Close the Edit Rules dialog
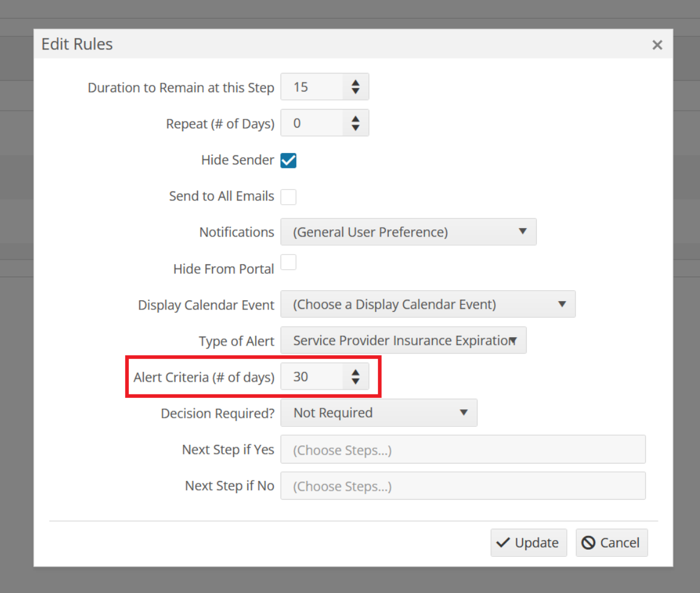Viewport: 700px width, 593px height. [x=657, y=45]
